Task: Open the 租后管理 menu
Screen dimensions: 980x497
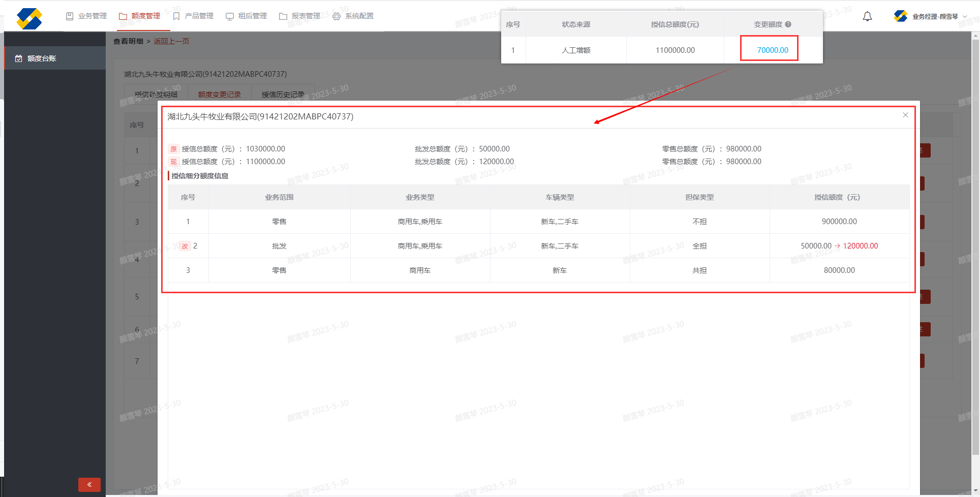Action: [x=247, y=16]
